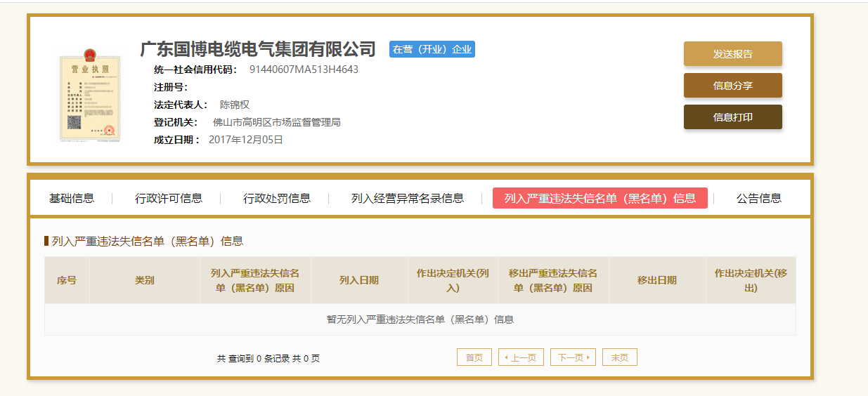Click the legal representative name 陈锦权
Screen dimensions: 868x396
click(x=235, y=105)
